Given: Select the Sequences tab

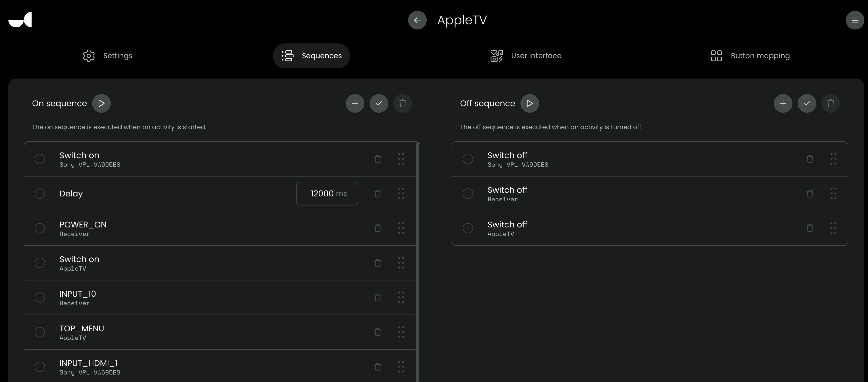Looking at the screenshot, I should (x=311, y=56).
